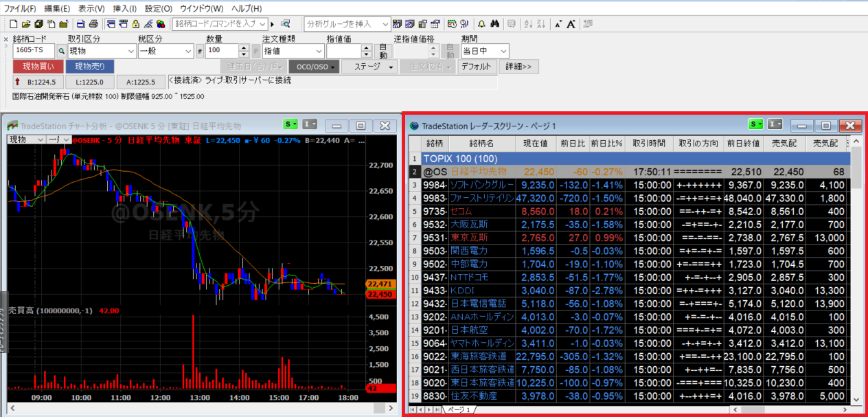This screenshot has width=868, height=417.
Task: Click the 現在値 column header
Action: (535, 144)
